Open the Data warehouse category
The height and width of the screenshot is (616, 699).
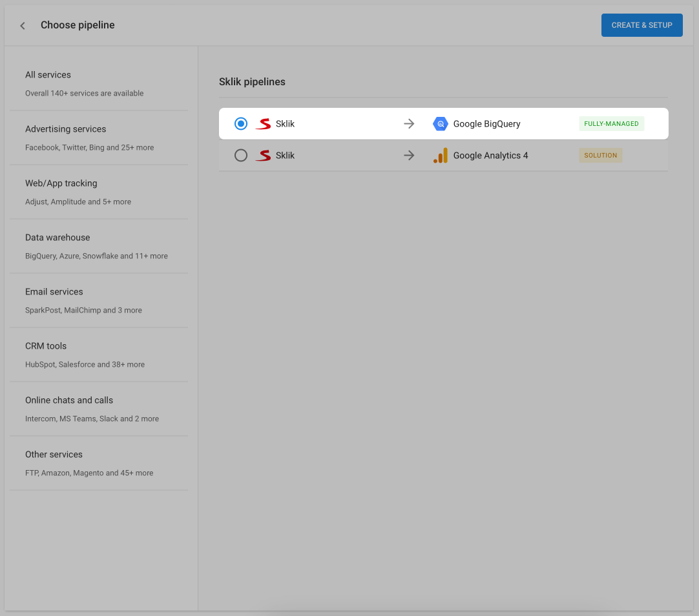click(x=99, y=246)
